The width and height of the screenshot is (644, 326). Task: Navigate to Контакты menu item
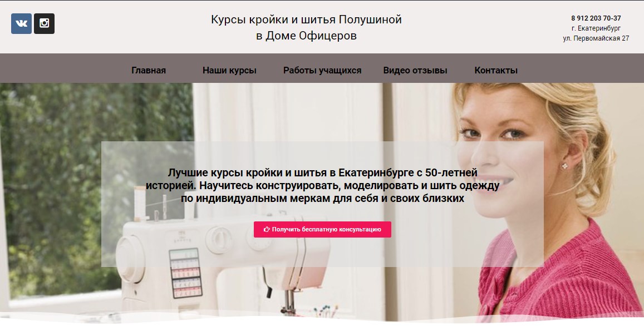click(x=496, y=70)
